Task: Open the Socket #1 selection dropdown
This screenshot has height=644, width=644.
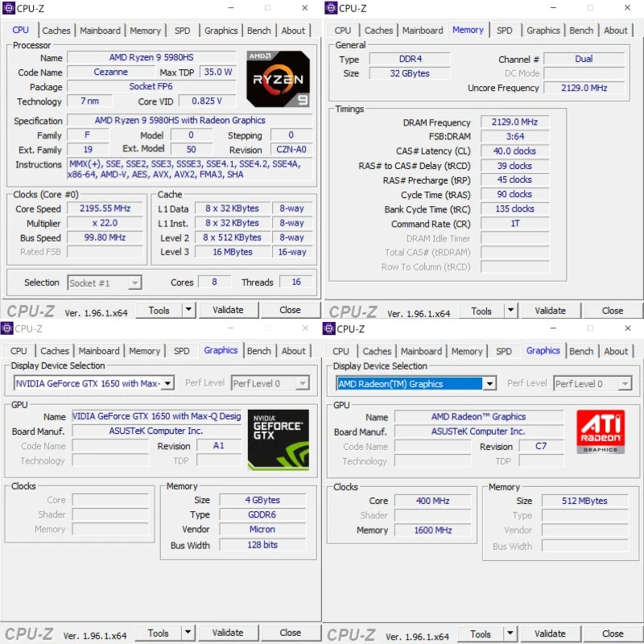Action: [x=134, y=283]
